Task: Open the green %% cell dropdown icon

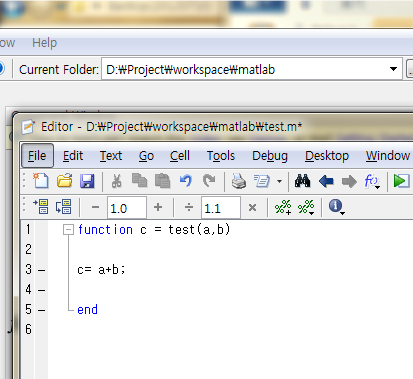Action: 306,207
